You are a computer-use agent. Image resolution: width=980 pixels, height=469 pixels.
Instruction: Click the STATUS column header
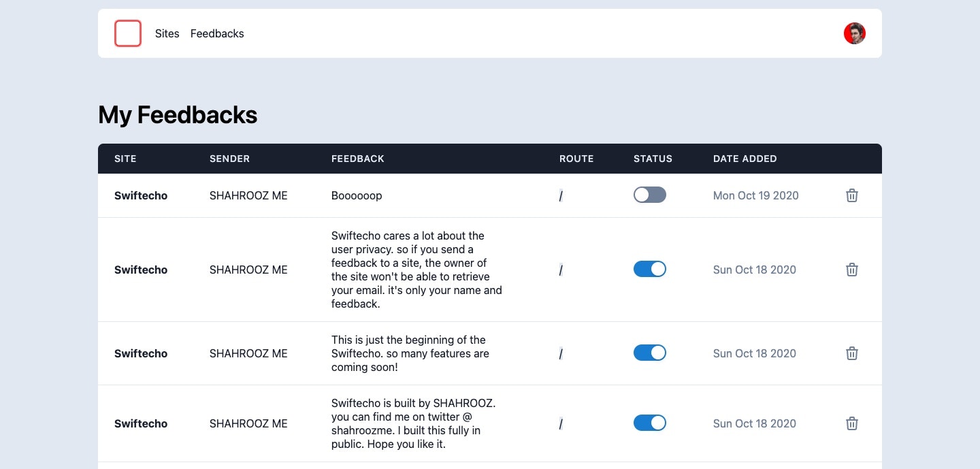[652, 159]
